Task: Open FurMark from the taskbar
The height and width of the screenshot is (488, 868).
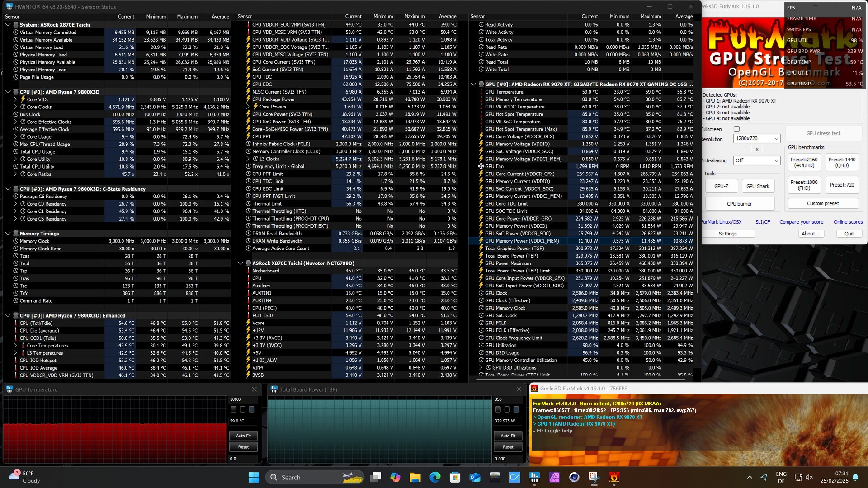Action: coord(614,477)
